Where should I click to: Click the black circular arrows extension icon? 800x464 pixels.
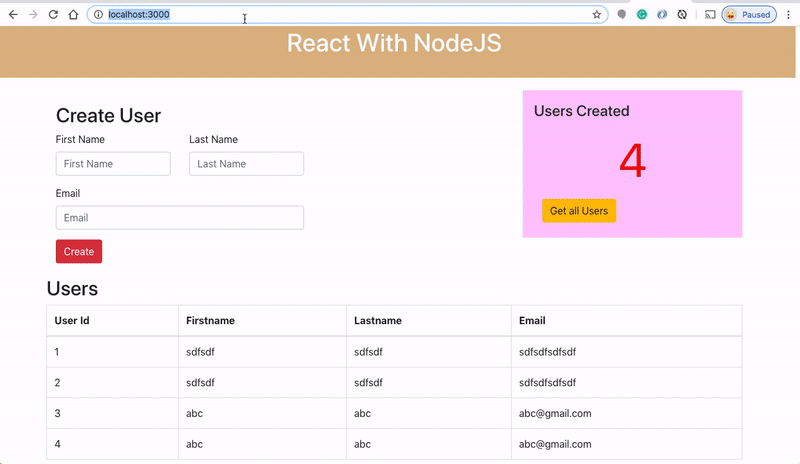tap(682, 14)
